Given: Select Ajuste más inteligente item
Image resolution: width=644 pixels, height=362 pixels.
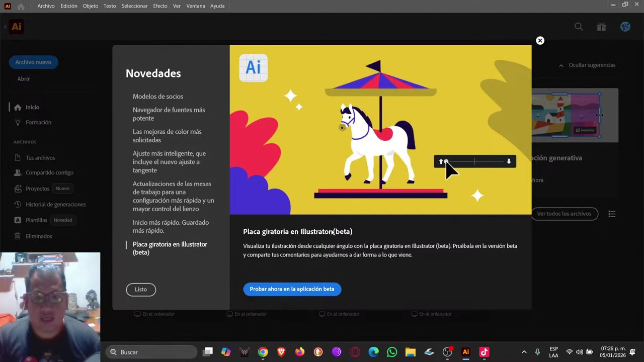Looking at the screenshot, I should click(170, 162).
